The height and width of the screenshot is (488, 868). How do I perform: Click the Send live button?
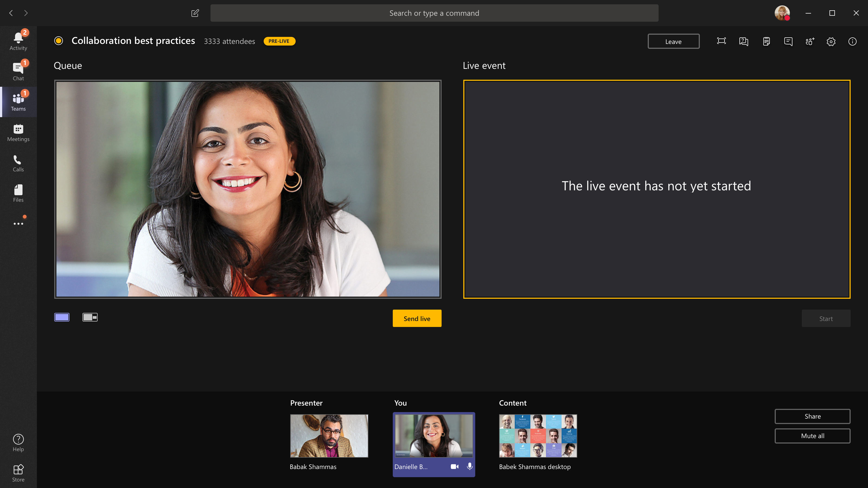(417, 318)
